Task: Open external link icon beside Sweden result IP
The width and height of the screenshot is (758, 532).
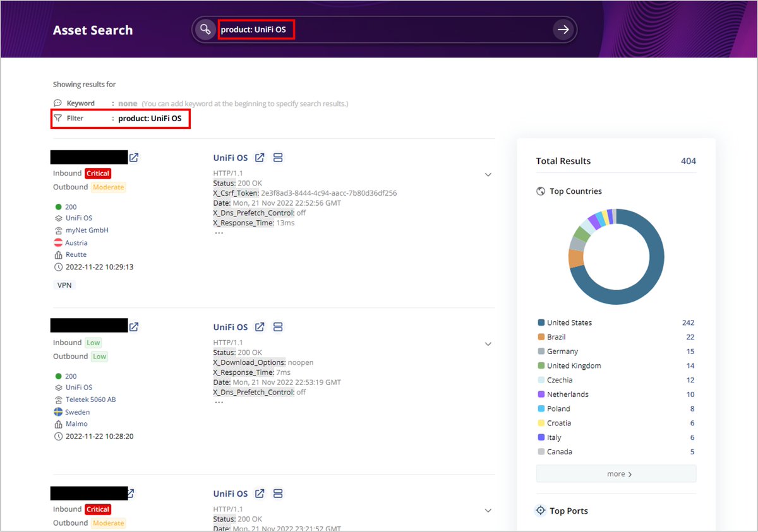Action: 134,327
